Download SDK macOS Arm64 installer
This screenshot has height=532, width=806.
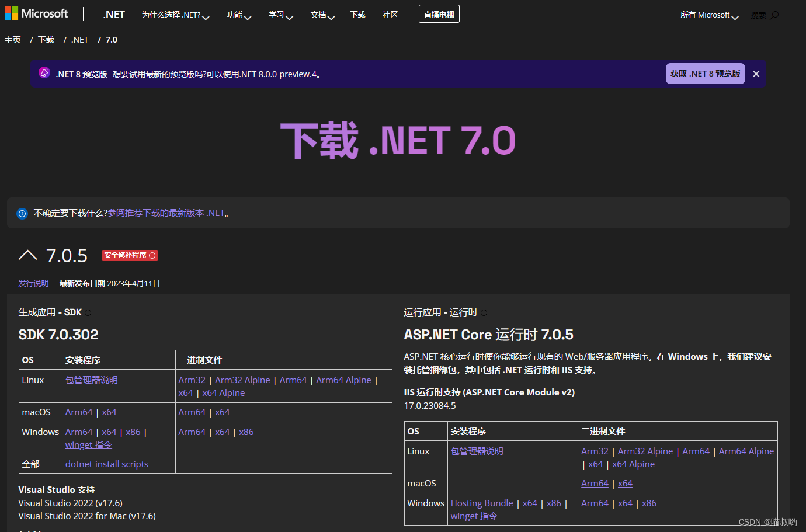click(79, 412)
